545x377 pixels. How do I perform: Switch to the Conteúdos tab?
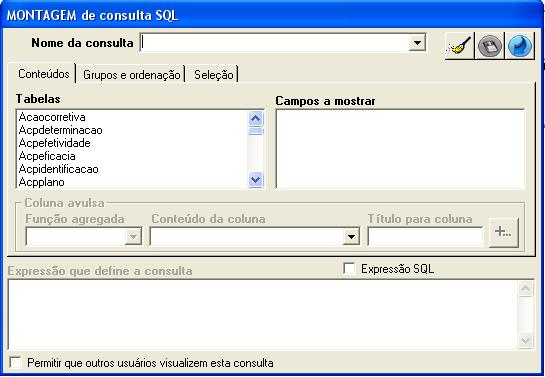tap(43, 74)
